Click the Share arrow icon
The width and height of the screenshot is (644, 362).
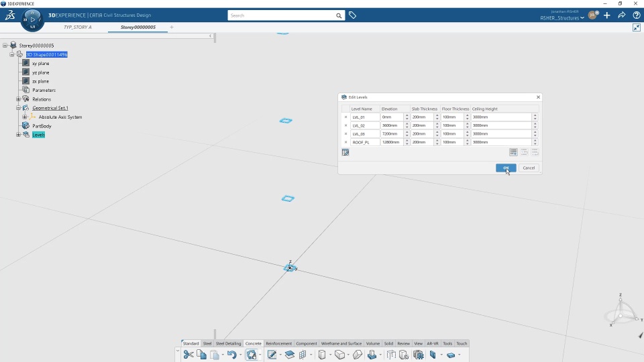[622, 15]
